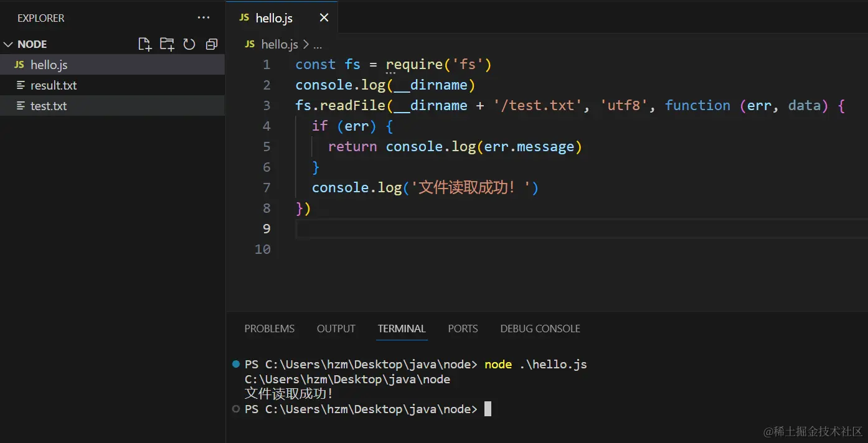The width and height of the screenshot is (868, 443).
Task: Open the breadcrumb ellipsis symbol list
Action: pos(318,45)
